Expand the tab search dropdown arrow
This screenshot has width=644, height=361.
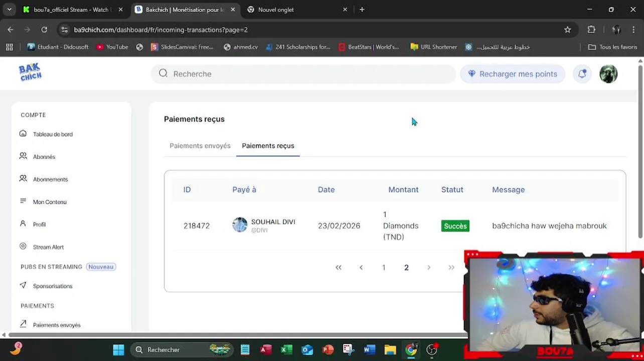coord(9,10)
